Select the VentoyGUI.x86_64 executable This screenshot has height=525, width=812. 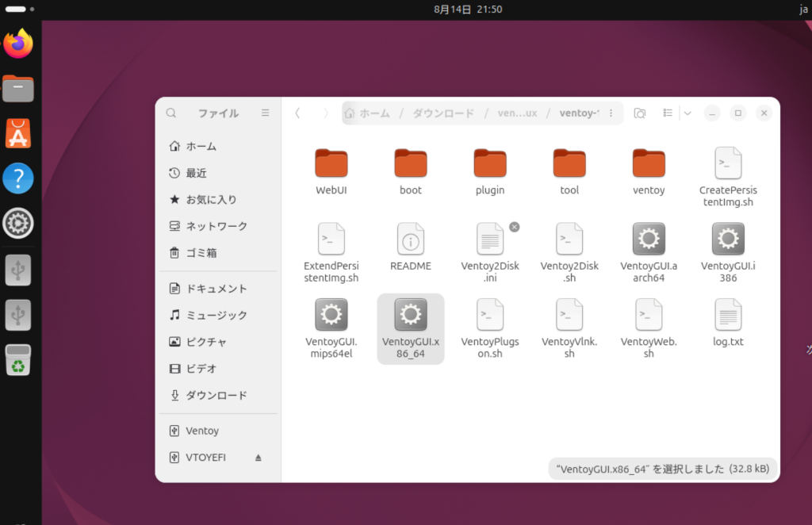[411, 328]
